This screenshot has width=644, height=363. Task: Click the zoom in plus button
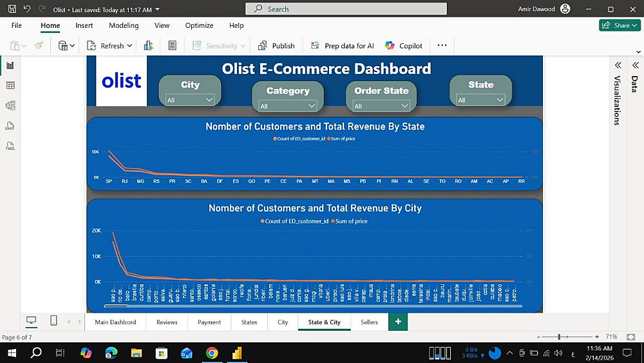597,337
